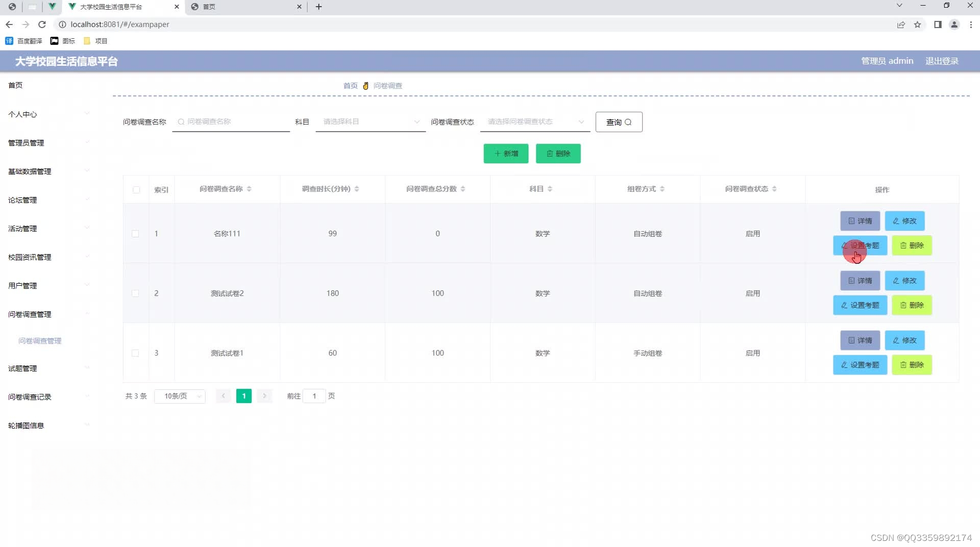The image size is (980, 547).
Task: Open the browser side panel icon
Action: [938, 24]
